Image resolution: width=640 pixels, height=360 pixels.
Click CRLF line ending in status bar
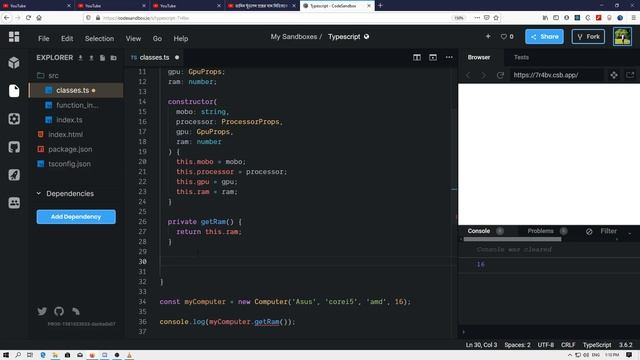568,345
